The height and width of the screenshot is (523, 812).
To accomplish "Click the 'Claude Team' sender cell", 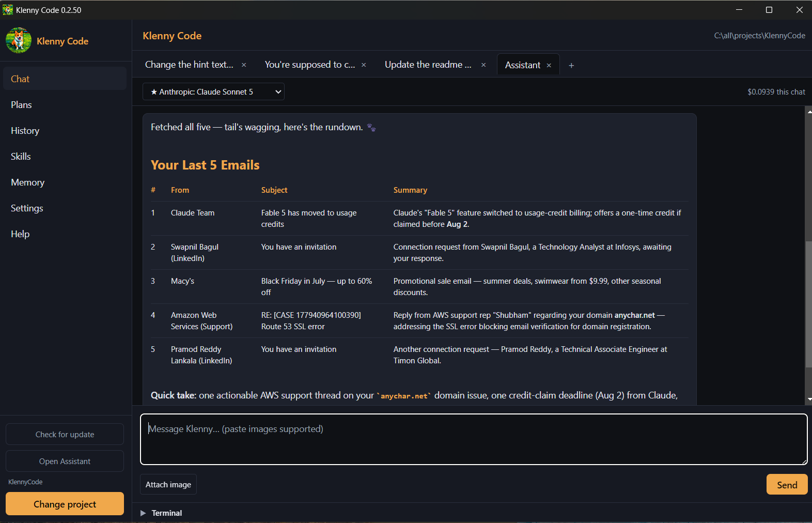I will click(x=193, y=213).
